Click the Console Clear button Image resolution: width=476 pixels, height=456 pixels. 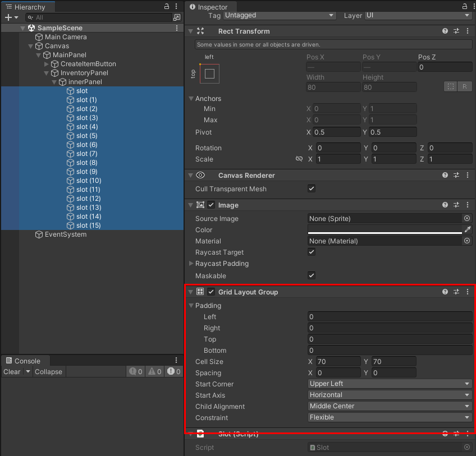pyautogui.click(x=12, y=372)
